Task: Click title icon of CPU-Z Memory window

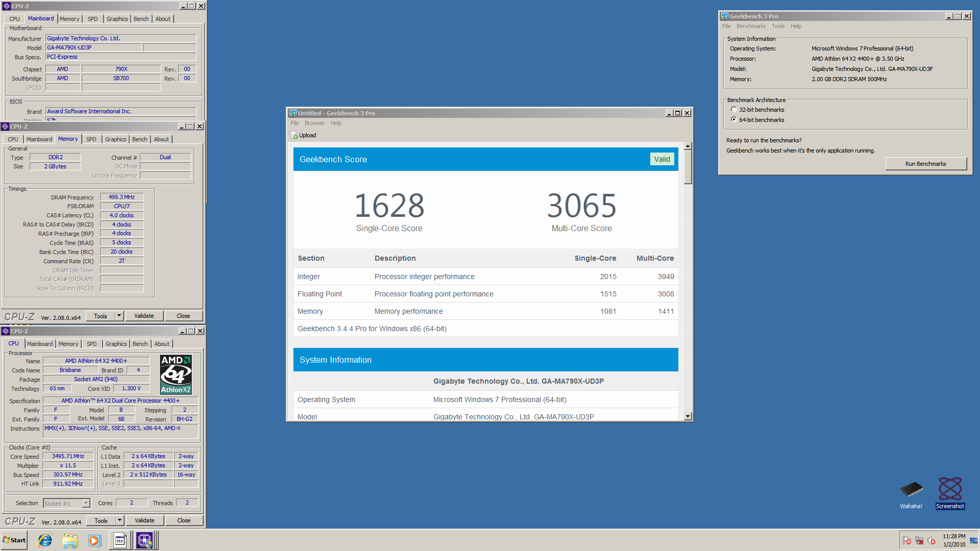Action: click(5, 127)
